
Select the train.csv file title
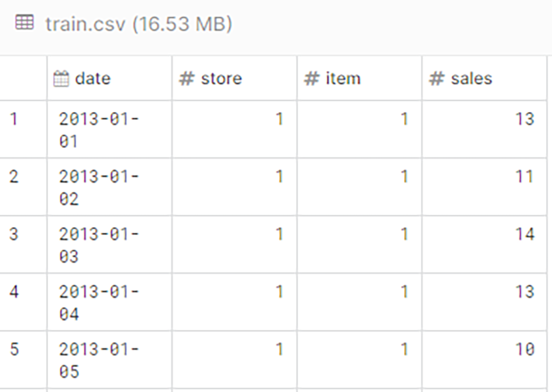pyautogui.click(x=139, y=24)
